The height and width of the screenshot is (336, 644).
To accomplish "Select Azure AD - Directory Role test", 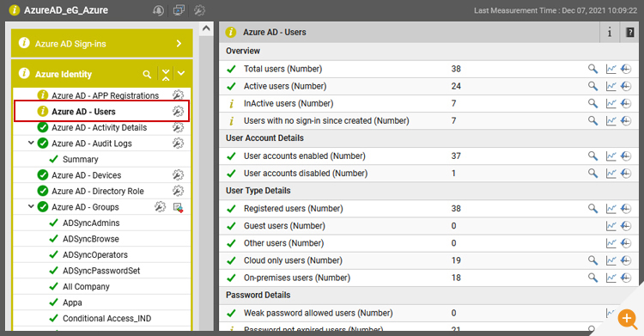I will [x=98, y=192].
